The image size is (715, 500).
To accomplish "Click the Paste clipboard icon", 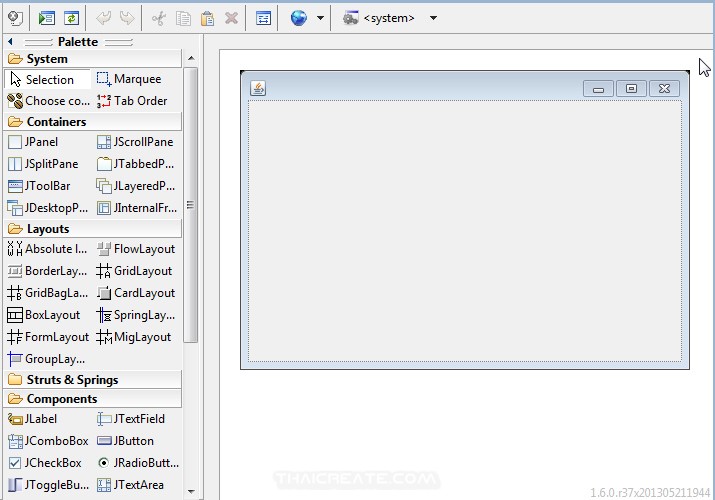I will click(x=207, y=18).
